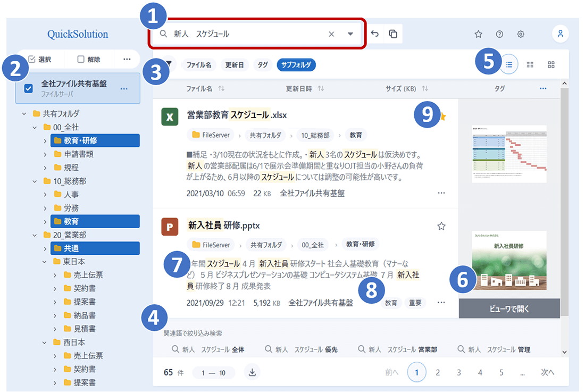Open the 営業部教育スケジュール spreadsheet preview thumbnail
The image size is (585, 392).
tap(509, 154)
